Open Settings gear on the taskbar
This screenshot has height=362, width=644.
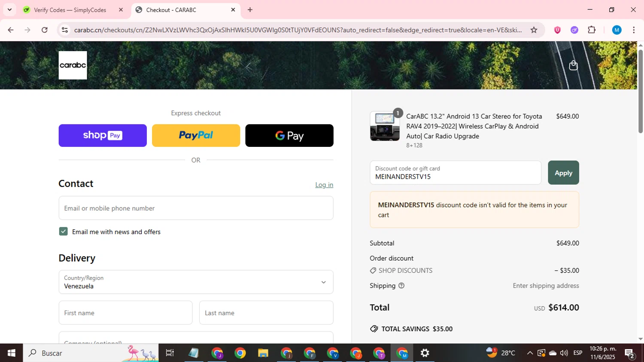coord(425,353)
